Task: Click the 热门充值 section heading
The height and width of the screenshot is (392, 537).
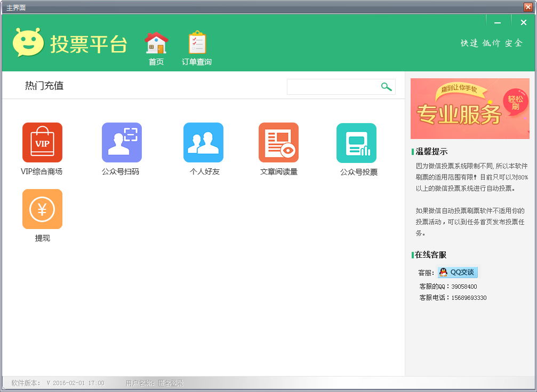Action: click(x=44, y=86)
